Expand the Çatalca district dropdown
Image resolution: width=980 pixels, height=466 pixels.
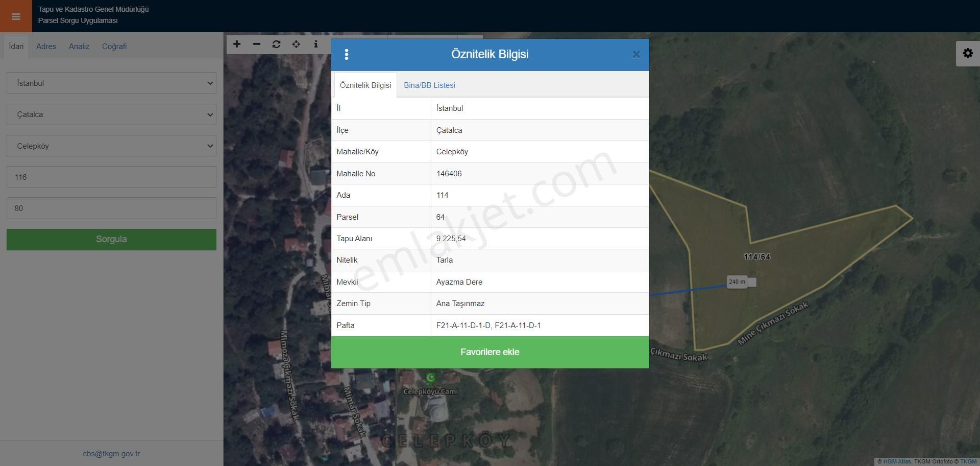tap(111, 114)
